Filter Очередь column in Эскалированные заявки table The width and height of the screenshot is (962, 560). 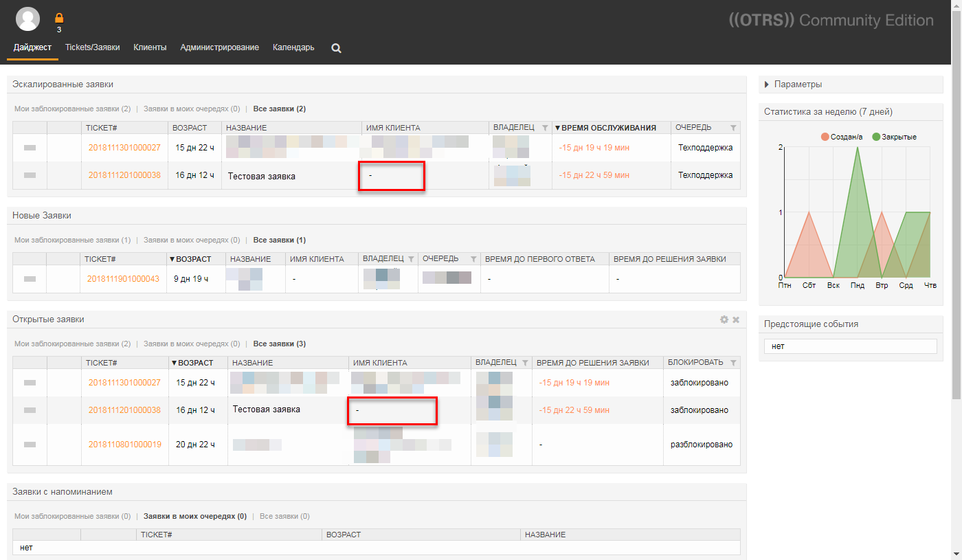(733, 128)
